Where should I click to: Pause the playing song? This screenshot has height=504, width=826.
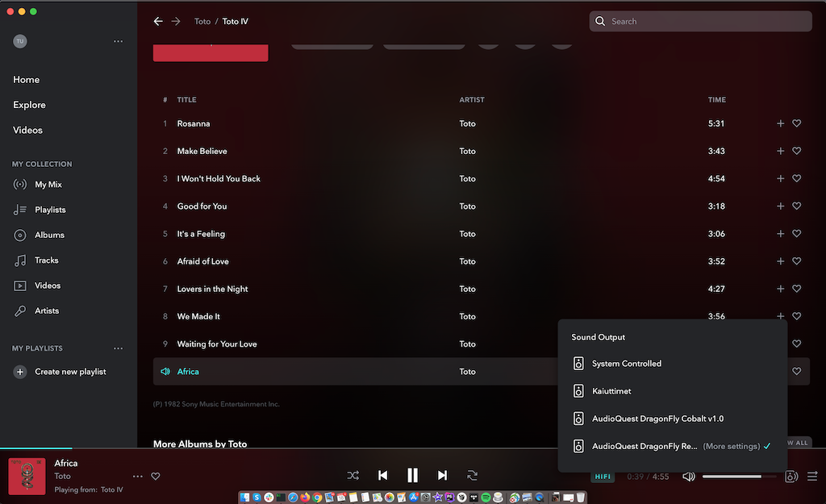click(412, 476)
